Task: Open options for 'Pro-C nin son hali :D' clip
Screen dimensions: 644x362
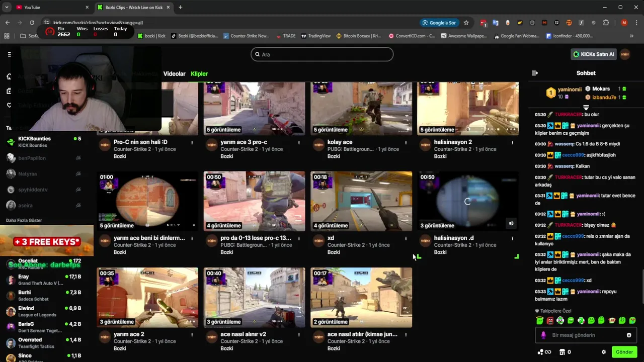Action: [x=192, y=143]
